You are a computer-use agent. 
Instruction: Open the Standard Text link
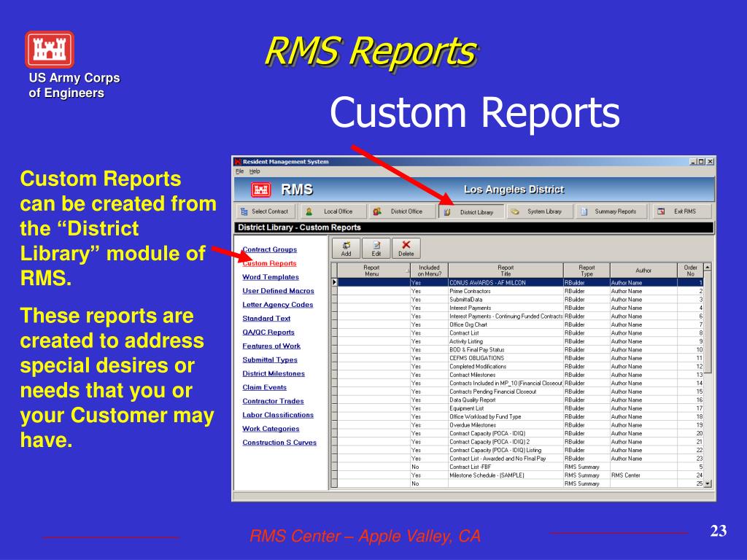(x=266, y=319)
